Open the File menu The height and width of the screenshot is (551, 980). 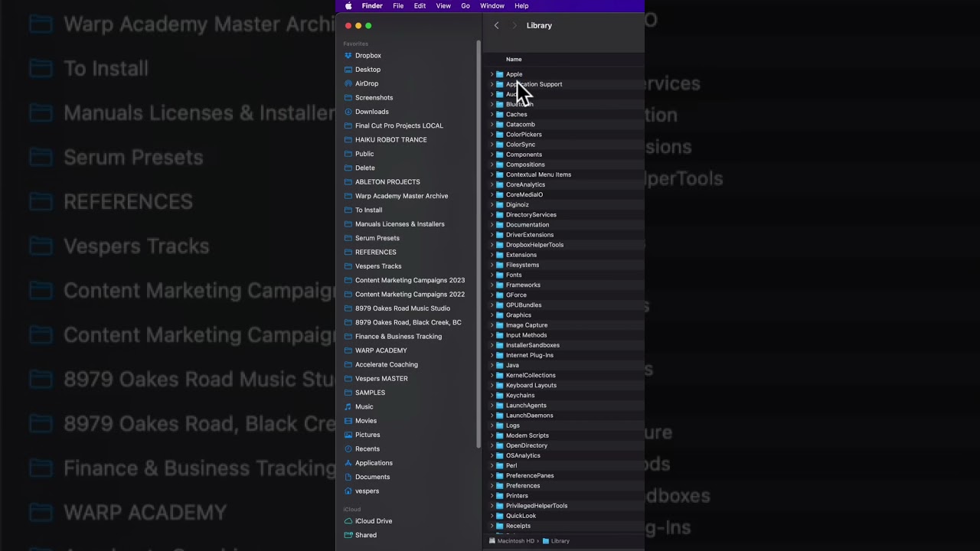(x=398, y=6)
